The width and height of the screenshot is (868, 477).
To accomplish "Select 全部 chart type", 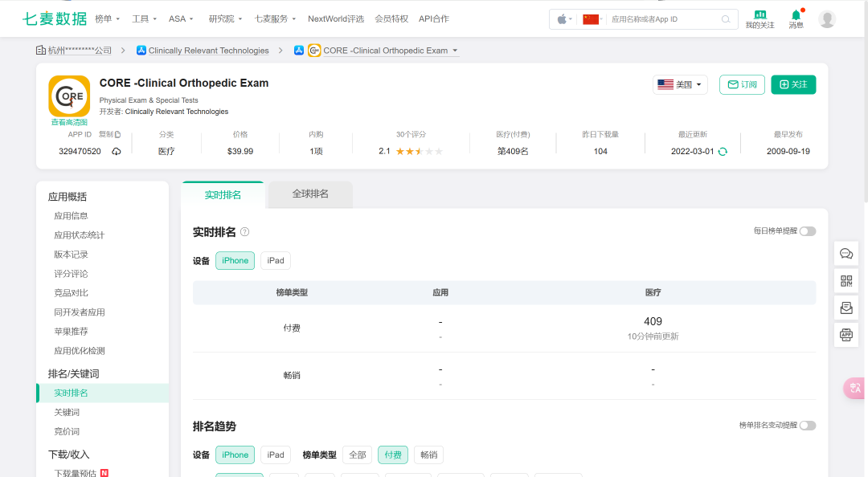I will pyautogui.click(x=358, y=455).
